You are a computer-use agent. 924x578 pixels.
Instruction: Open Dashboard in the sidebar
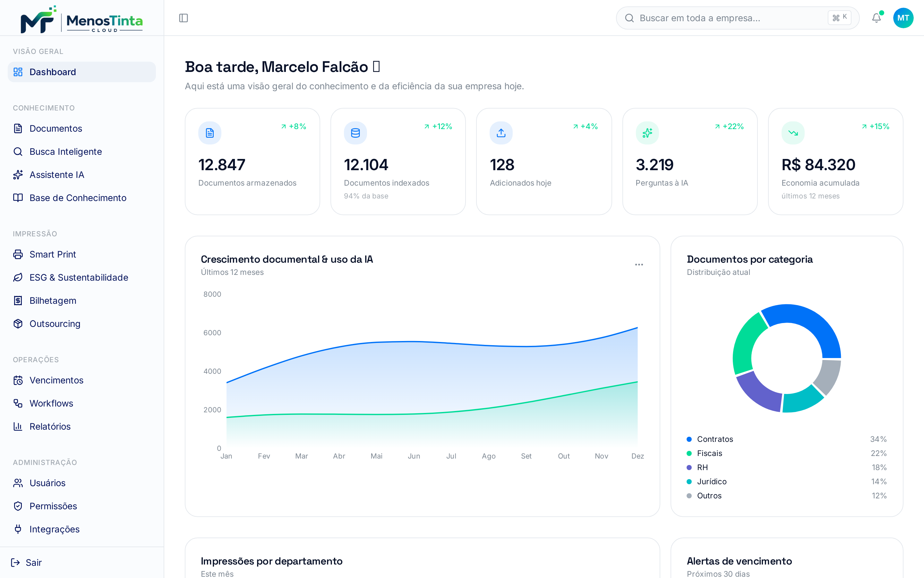point(82,72)
